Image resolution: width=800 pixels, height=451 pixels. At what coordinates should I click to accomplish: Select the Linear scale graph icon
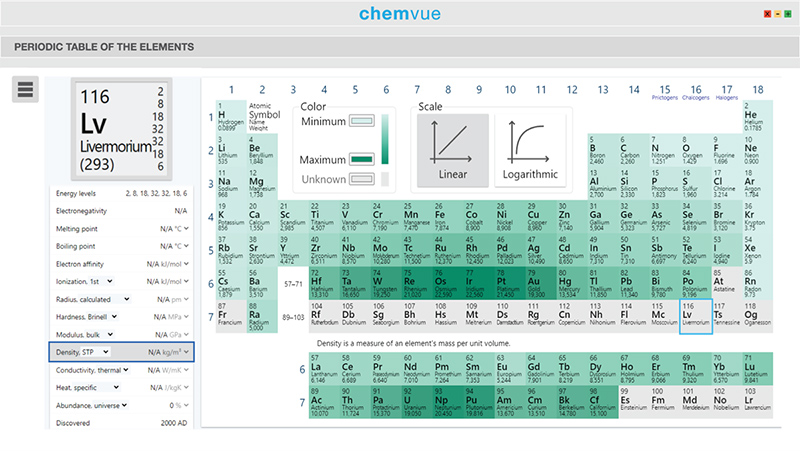[453, 150]
